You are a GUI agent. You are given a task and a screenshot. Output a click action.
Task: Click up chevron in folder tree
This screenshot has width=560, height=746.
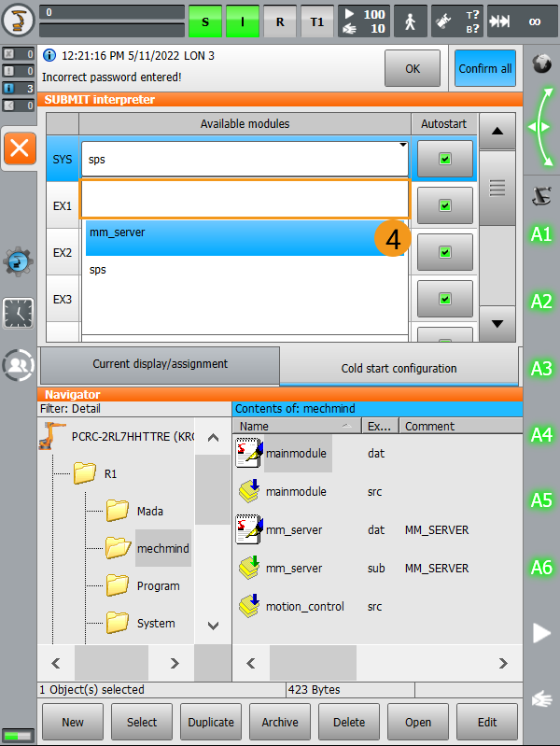tap(213, 438)
